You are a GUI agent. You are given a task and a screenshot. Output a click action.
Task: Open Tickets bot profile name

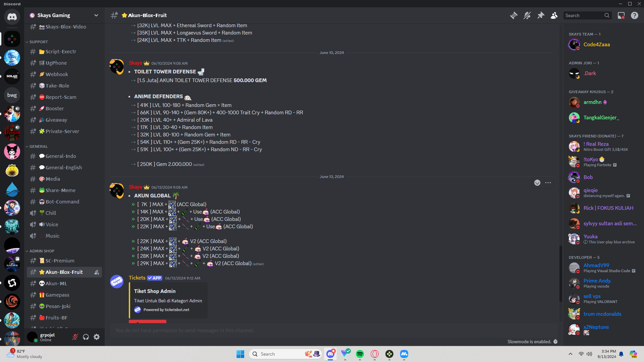(x=137, y=278)
